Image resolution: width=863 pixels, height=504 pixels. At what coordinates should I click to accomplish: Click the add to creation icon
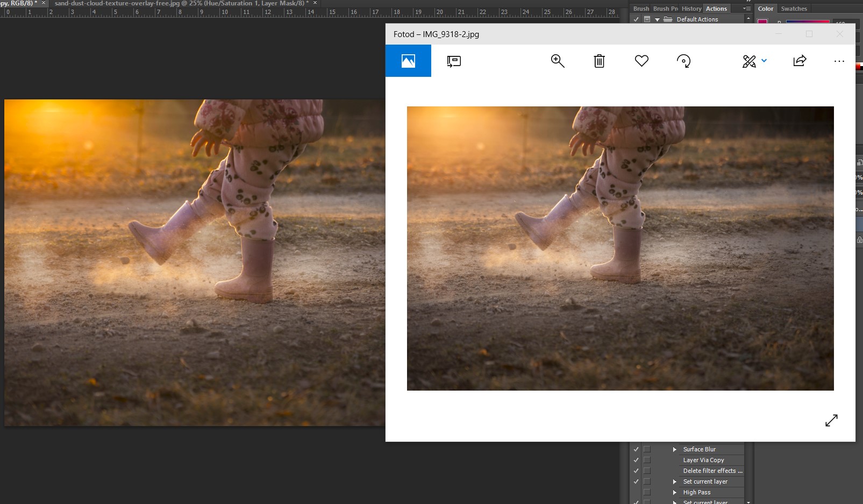(x=454, y=61)
